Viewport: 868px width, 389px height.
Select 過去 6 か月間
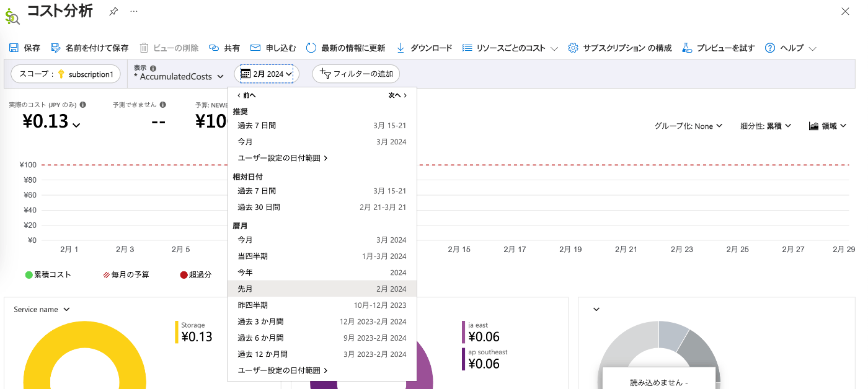(322, 338)
